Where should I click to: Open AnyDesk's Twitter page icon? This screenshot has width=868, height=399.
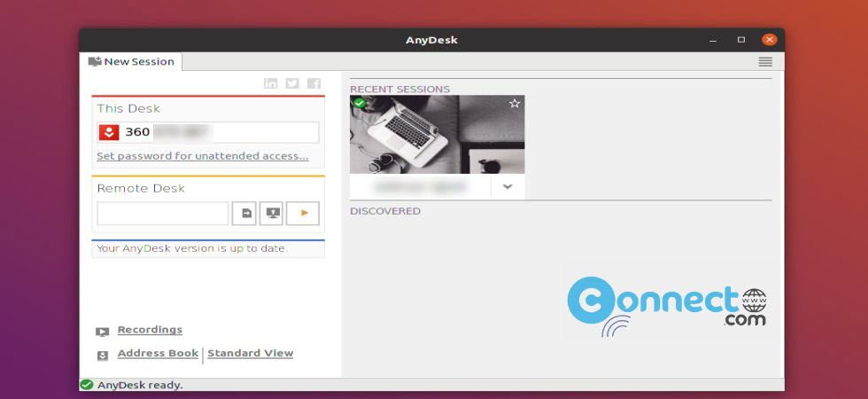[292, 83]
